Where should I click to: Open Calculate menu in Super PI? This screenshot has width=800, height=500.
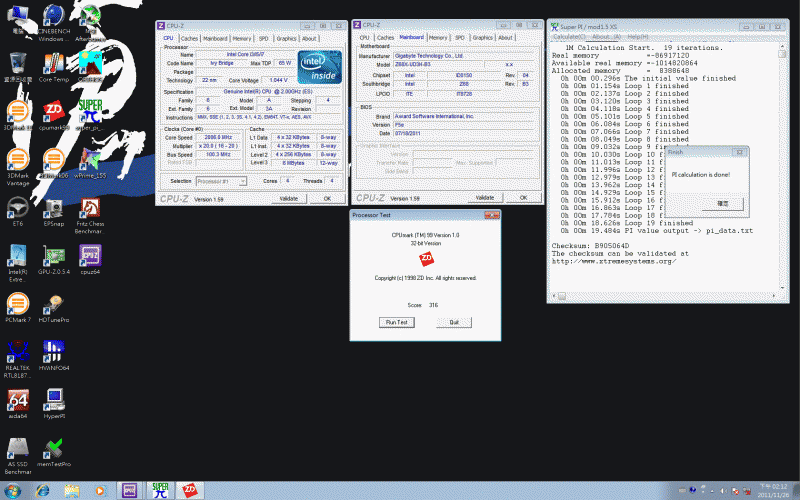569,37
